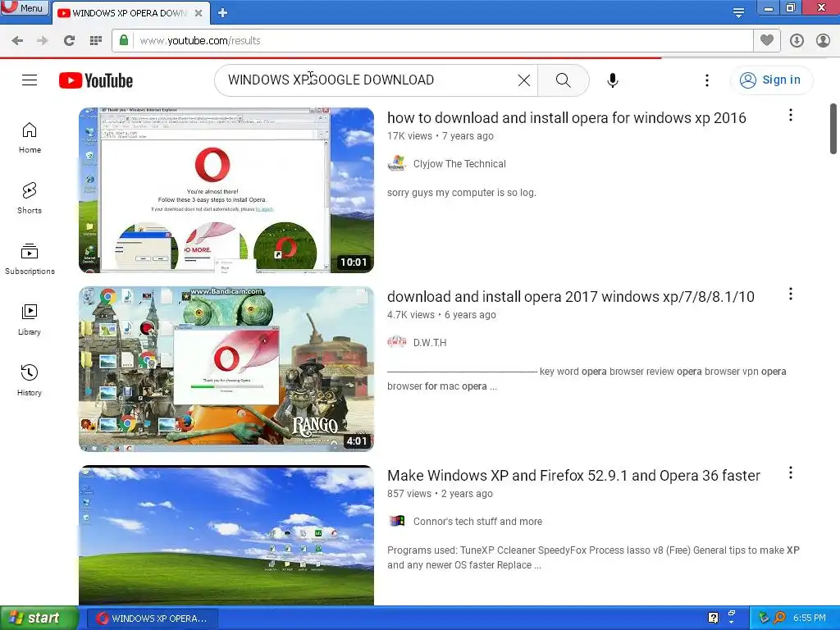
Task: Click Connor's tech stuff channel avatar
Action: pos(396,521)
